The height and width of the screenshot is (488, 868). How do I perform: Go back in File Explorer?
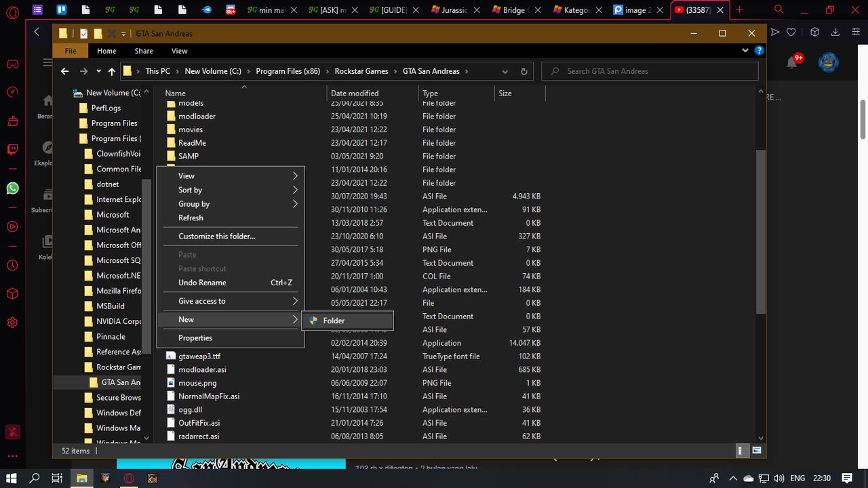point(65,71)
